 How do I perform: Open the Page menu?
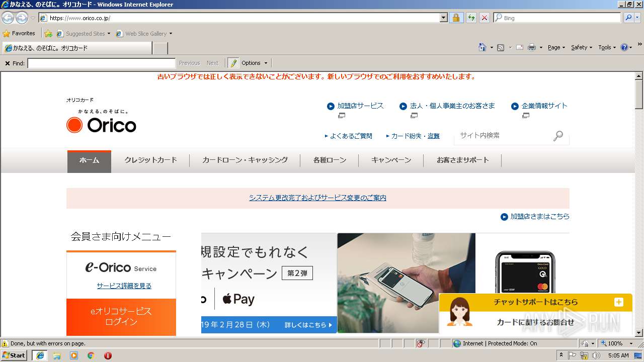(x=556, y=47)
